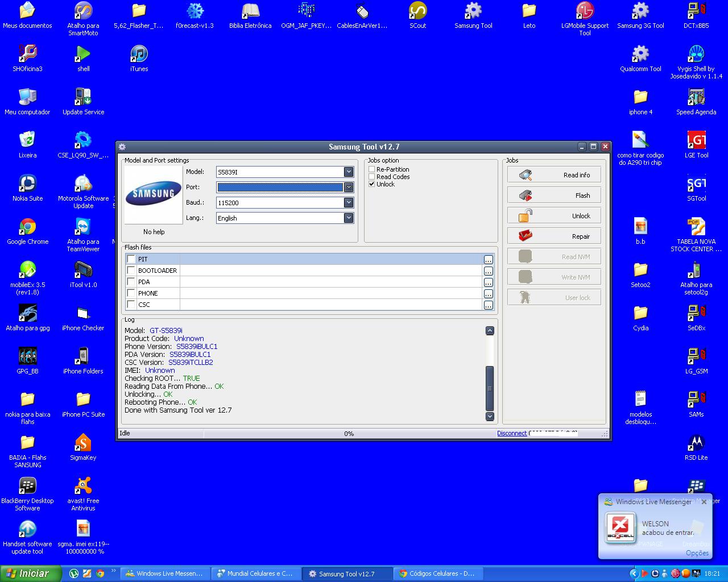Open the avast! Free Antivirus icon
This screenshot has height=582, width=728.
[83, 494]
